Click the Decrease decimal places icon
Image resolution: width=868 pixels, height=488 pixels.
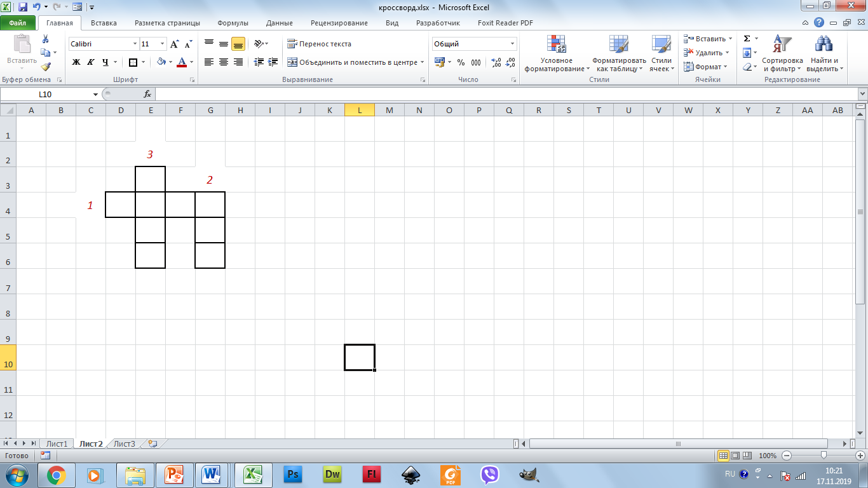pos(510,62)
